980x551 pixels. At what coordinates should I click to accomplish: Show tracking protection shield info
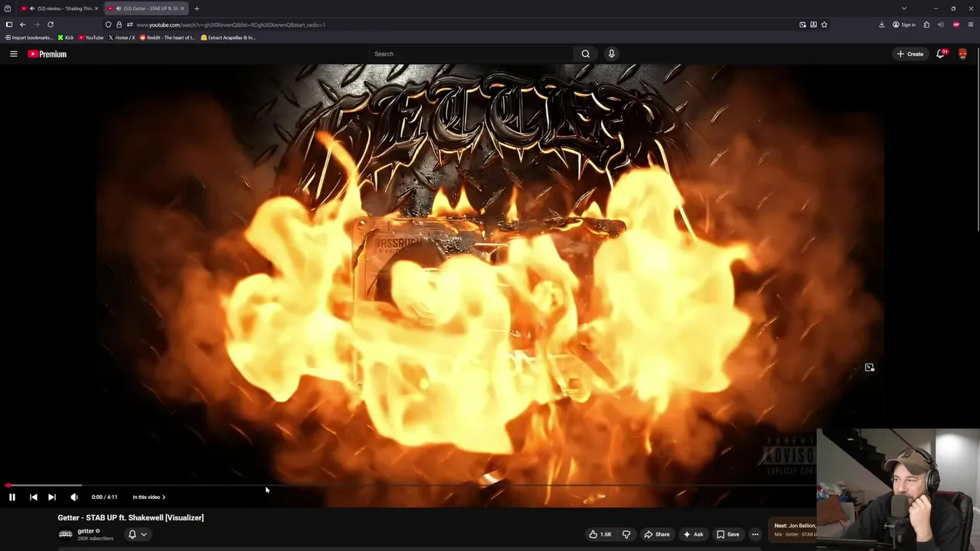109,24
